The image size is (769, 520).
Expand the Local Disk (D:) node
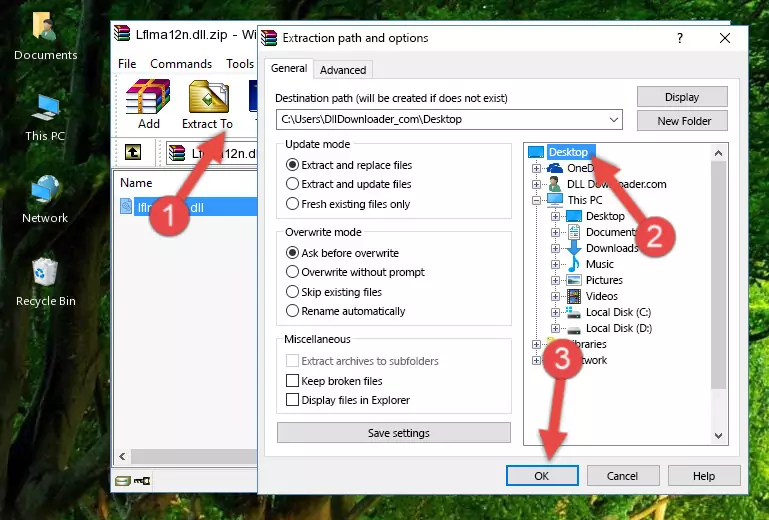pyautogui.click(x=555, y=329)
